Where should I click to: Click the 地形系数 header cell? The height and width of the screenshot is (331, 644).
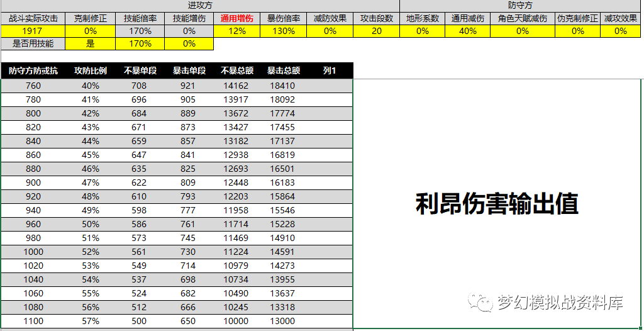(x=423, y=18)
